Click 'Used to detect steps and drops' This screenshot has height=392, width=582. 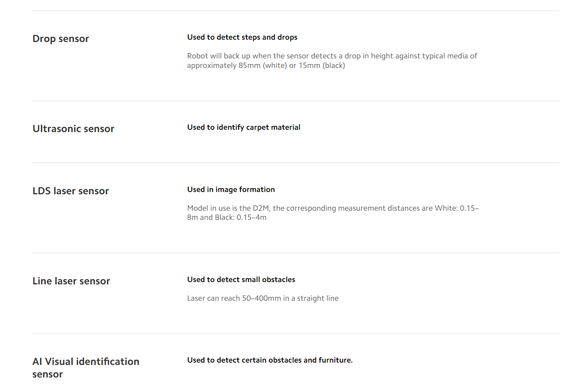coord(242,37)
